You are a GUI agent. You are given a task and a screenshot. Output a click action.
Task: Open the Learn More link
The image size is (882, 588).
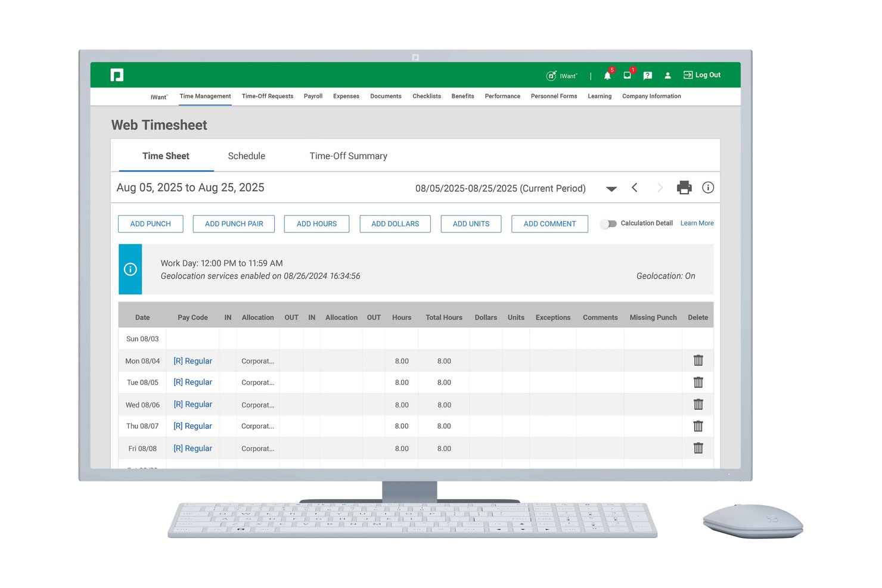[x=697, y=223]
